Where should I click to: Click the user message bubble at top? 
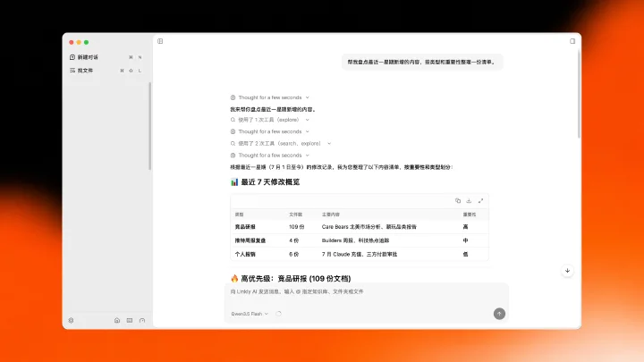(x=422, y=63)
